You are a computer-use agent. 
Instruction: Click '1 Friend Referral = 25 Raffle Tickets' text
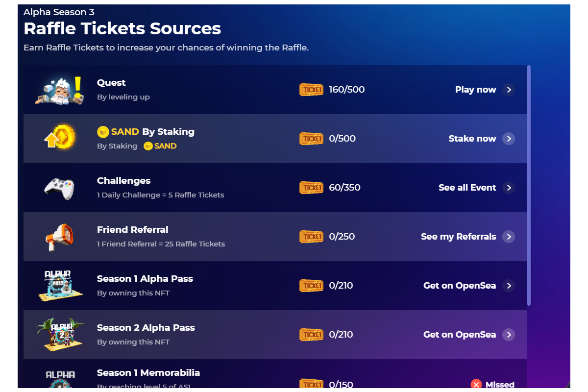[x=161, y=244]
